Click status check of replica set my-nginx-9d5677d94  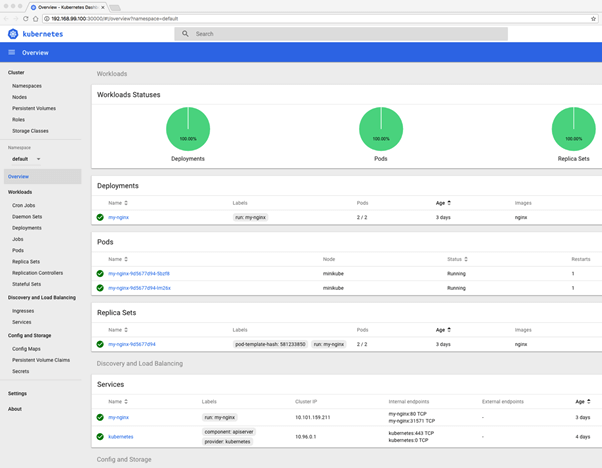(100, 344)
